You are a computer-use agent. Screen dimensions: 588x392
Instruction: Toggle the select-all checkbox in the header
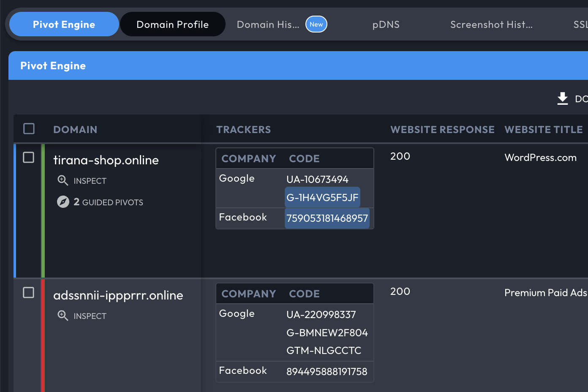[x=29, y=129]
